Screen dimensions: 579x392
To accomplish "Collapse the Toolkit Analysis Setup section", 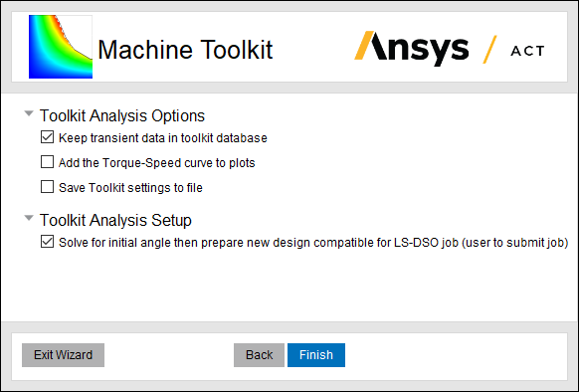I will 29,218.
